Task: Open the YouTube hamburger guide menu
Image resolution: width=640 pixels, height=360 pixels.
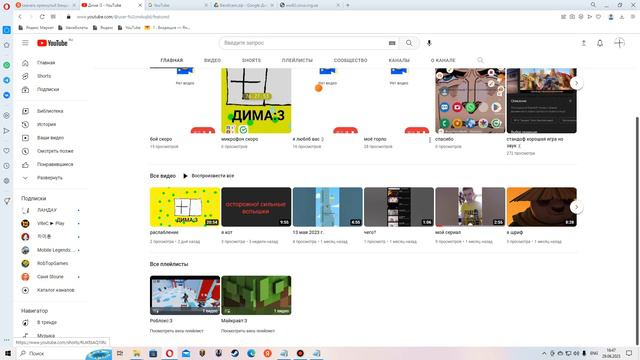Action: (25, 43)
